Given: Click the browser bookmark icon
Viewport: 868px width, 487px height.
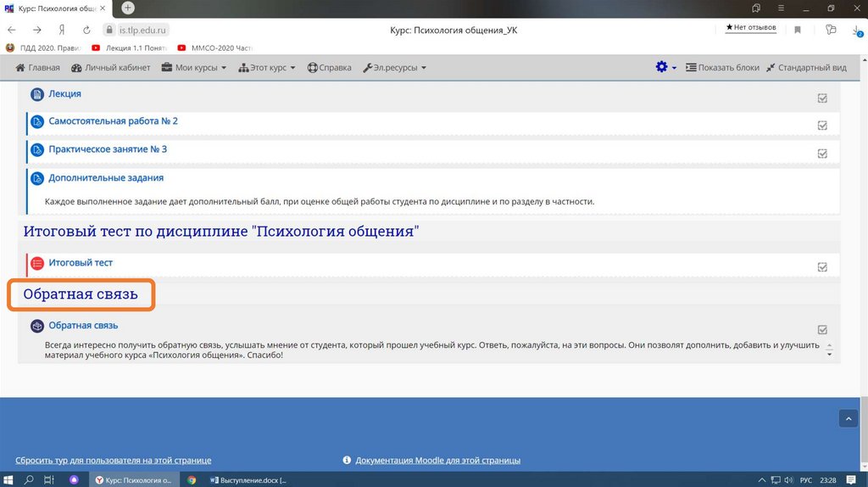Looking at the screenshot, I should [798, 30].
